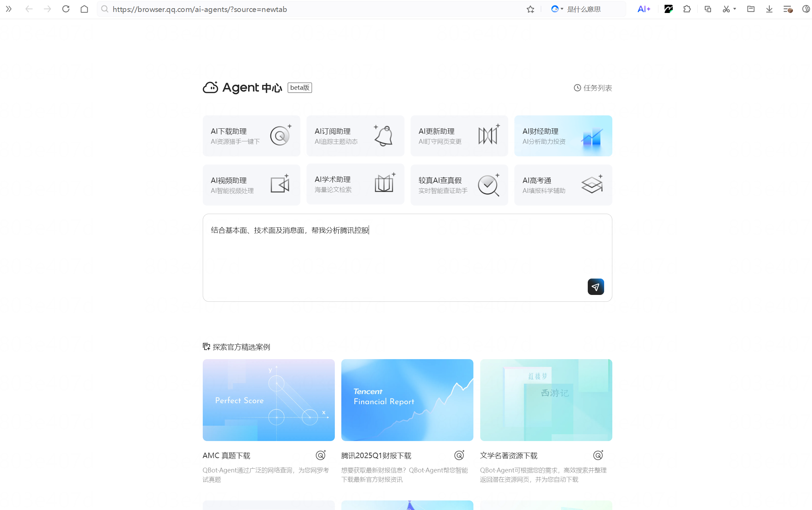Open the AI+ assistant icon
The width and height of the screenshot is (812, 510).
644,9
